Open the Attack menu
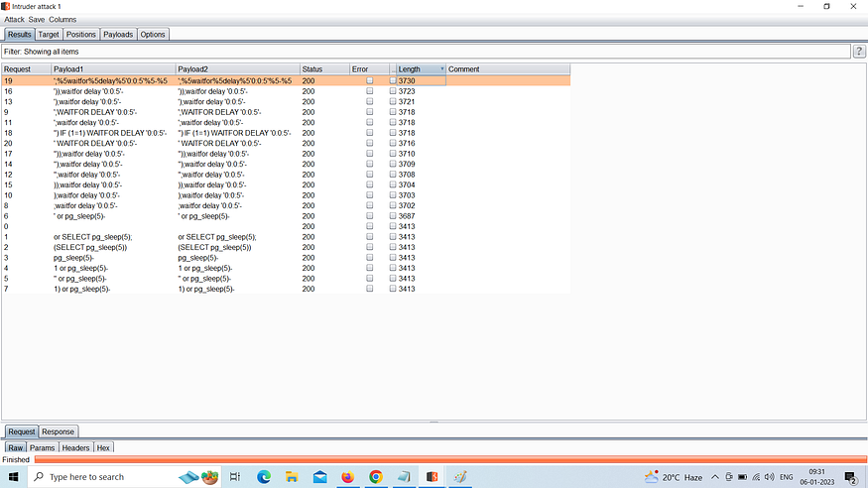This screenshot has width=868, height=488. coord(14,20)
